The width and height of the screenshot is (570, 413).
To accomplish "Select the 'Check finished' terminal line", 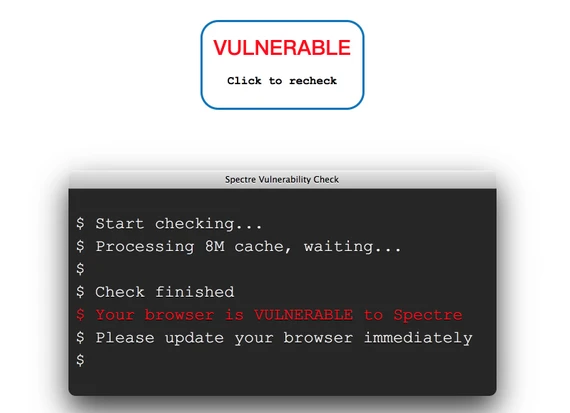I will tap(155, 292).
